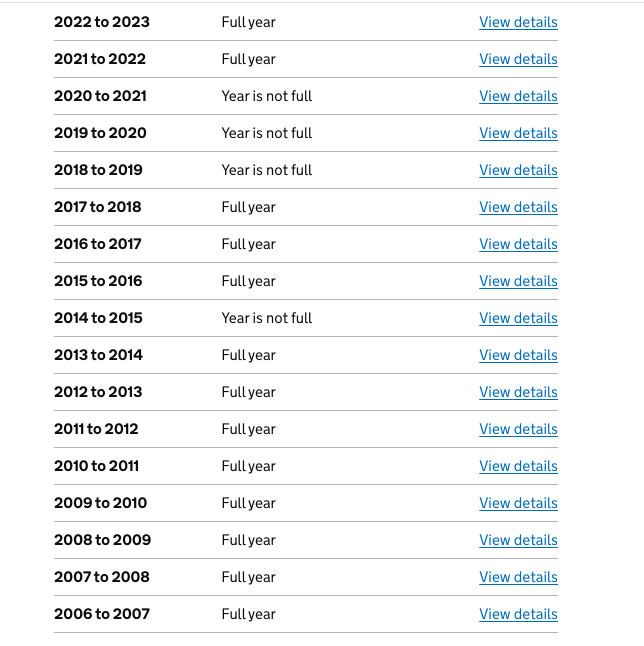The image size is (644, 646).
Task: Select the 2014 to 2015 year heading
Action: (x=98, y=318)
